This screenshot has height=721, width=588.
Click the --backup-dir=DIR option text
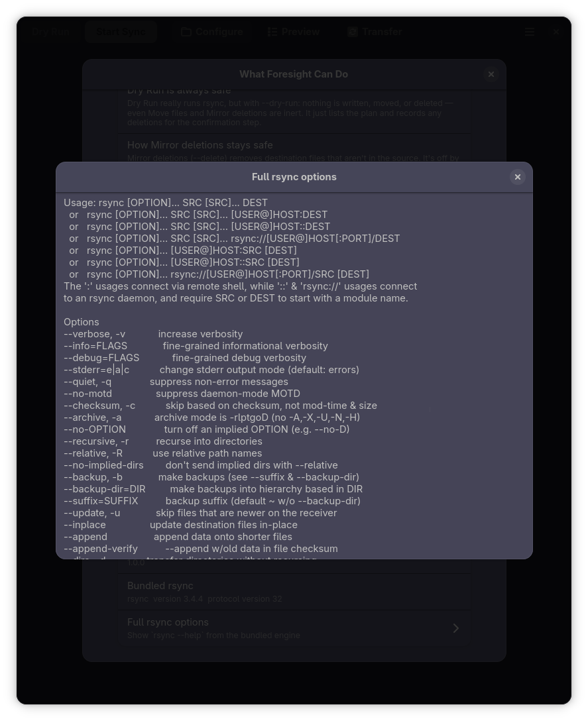click(x=105, y=490)
